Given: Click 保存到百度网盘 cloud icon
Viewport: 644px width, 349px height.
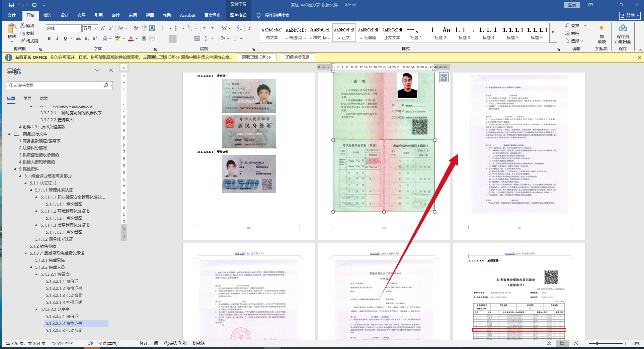Looking at the screenshot, I should pyautogui.click(x=623, y=33).
